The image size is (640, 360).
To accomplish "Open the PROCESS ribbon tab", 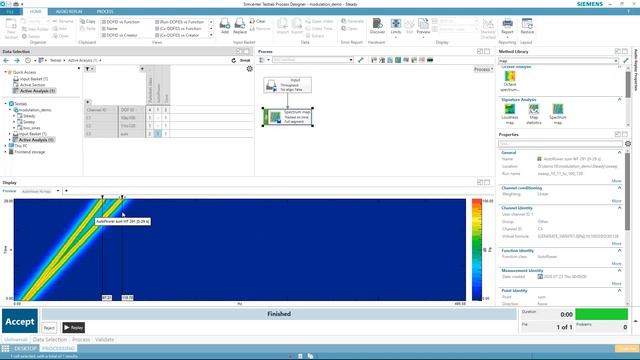I will pyautogui.click(x=105, y=11).
